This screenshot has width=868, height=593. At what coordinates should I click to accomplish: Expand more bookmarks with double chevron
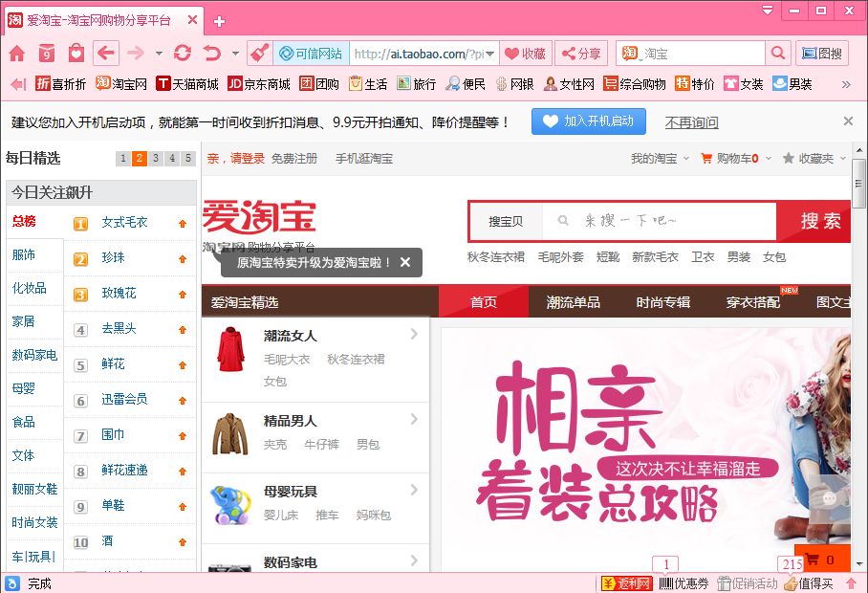coord(846,84)
